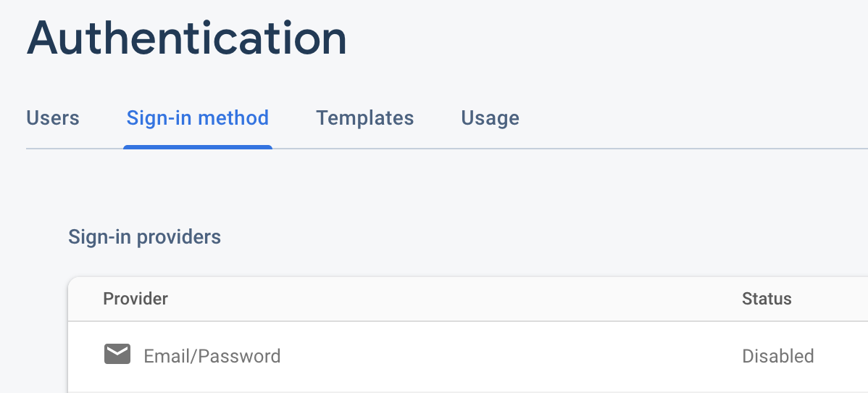
Task: Click the Status column header
Action: (x=767, y=299)
